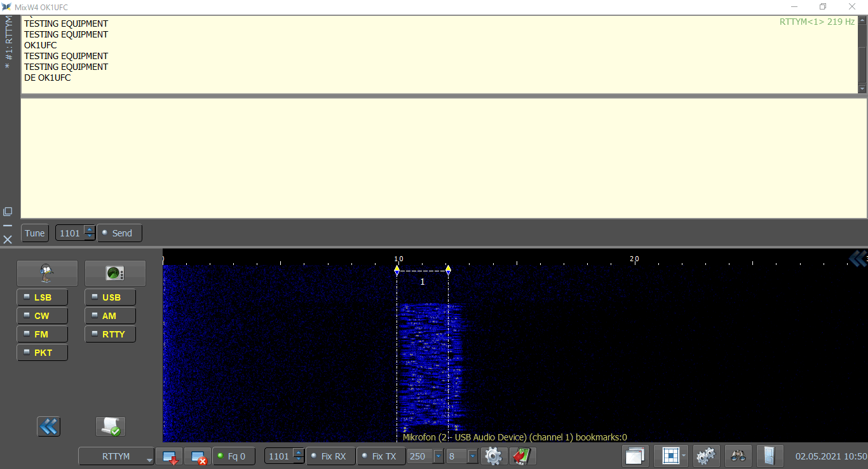
Task: Click the door exit icon in the bottom toolbar
Action: 769,456
